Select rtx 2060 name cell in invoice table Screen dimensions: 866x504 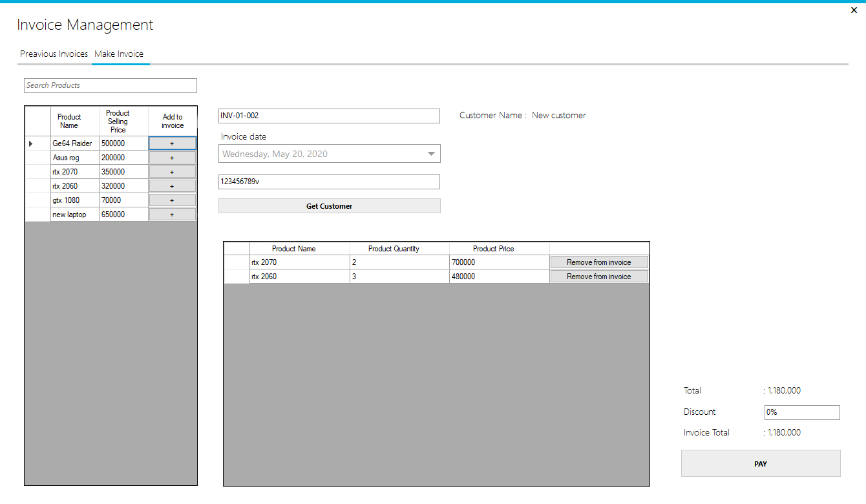[x=300, y=277]
